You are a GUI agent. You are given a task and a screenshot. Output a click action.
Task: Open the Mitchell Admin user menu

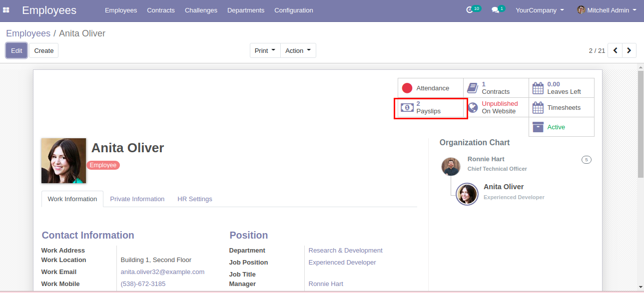607,10
